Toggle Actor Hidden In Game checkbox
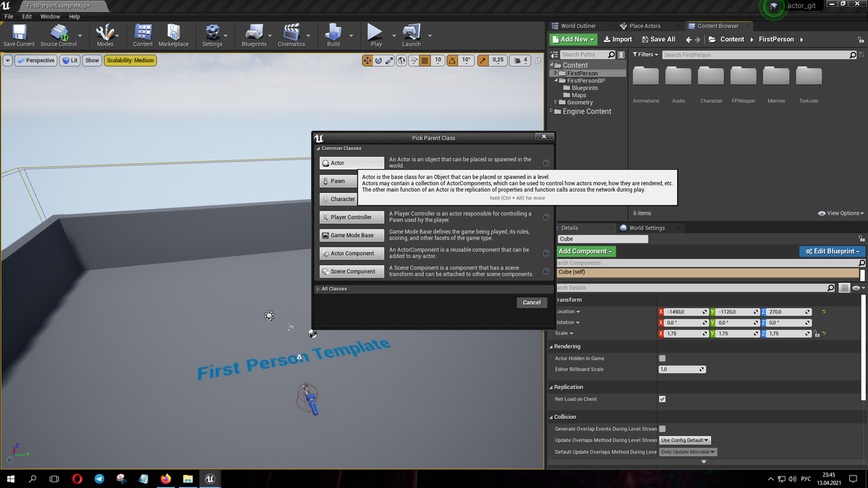868x488 pixels. click(x=662, y=358)
